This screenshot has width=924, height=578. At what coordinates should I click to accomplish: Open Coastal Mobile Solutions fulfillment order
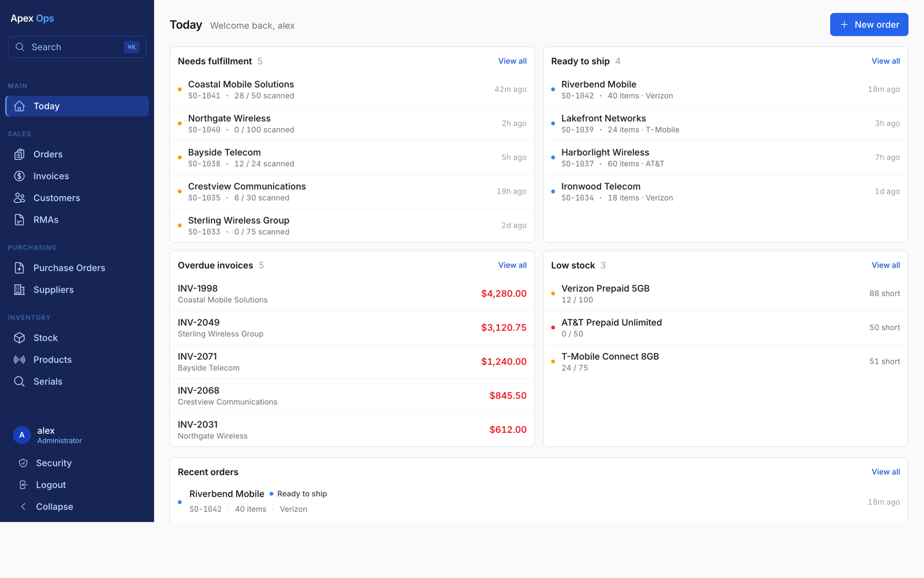tap(352, 90)
